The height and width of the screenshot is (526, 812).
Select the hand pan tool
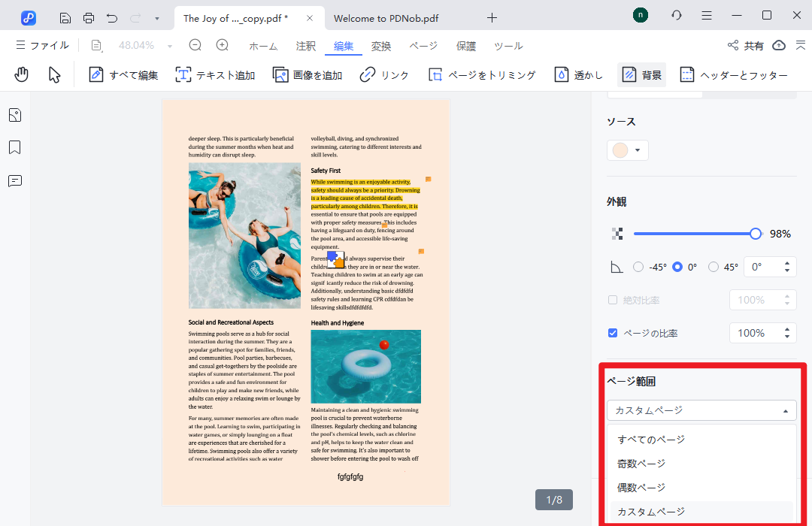point(23,74)
